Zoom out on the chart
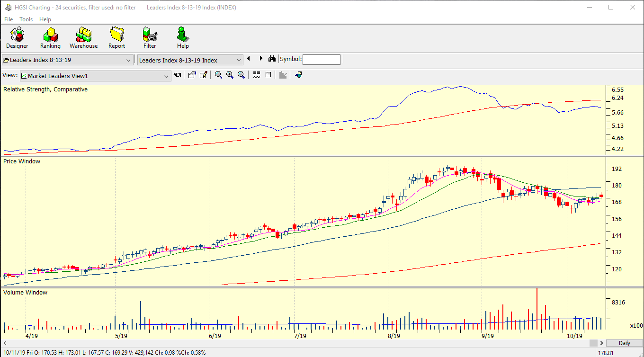The height and width of the screenshot is (357, 644). 241,75
